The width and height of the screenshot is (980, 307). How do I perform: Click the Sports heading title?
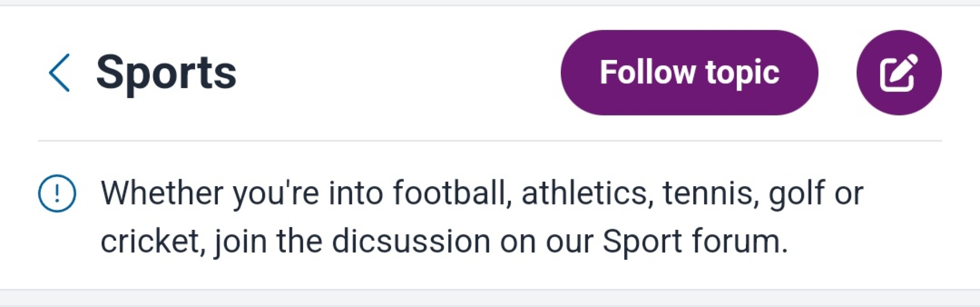coord(166,73)
